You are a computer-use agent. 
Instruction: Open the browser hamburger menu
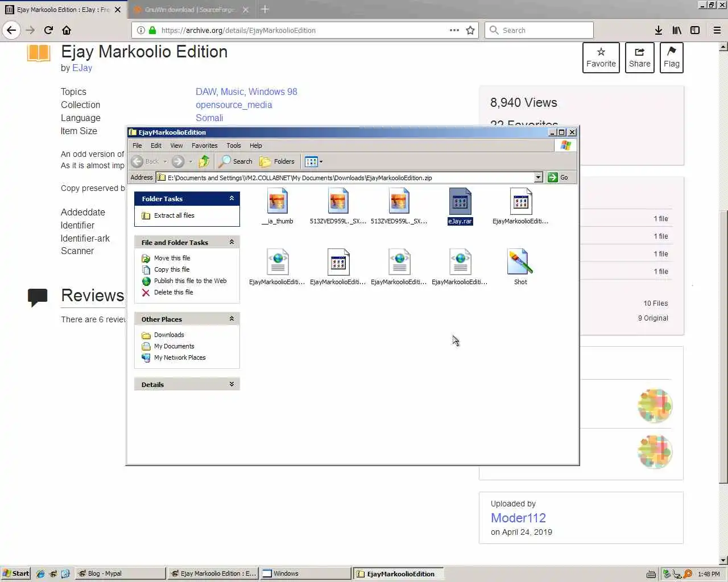click(x=717, y=30)
